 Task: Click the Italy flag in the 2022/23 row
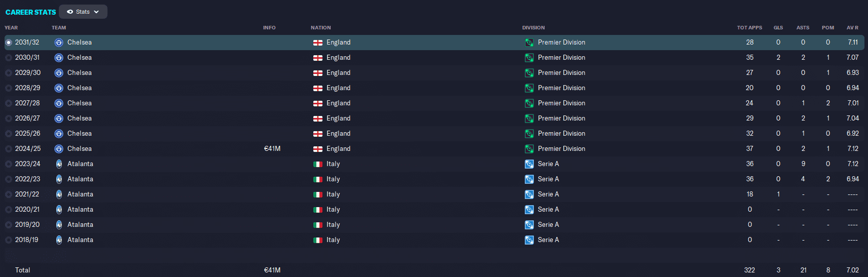(318, 179)
